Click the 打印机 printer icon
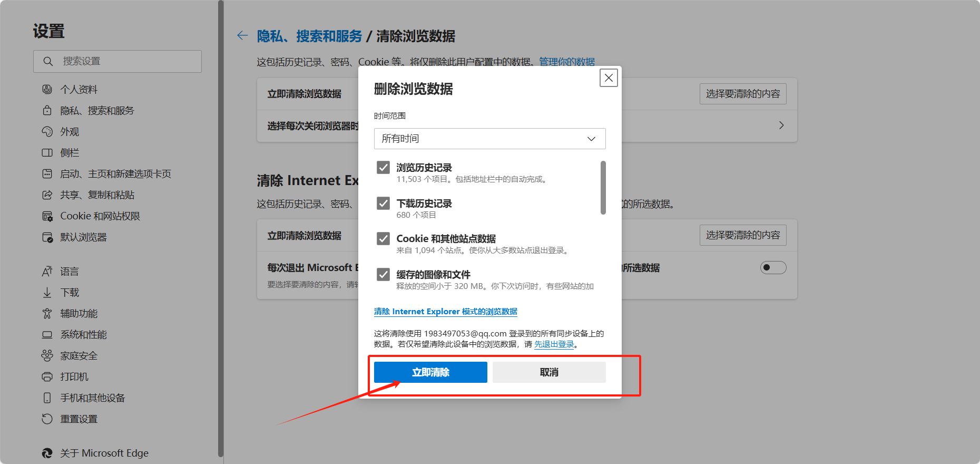 pos(47,376)
